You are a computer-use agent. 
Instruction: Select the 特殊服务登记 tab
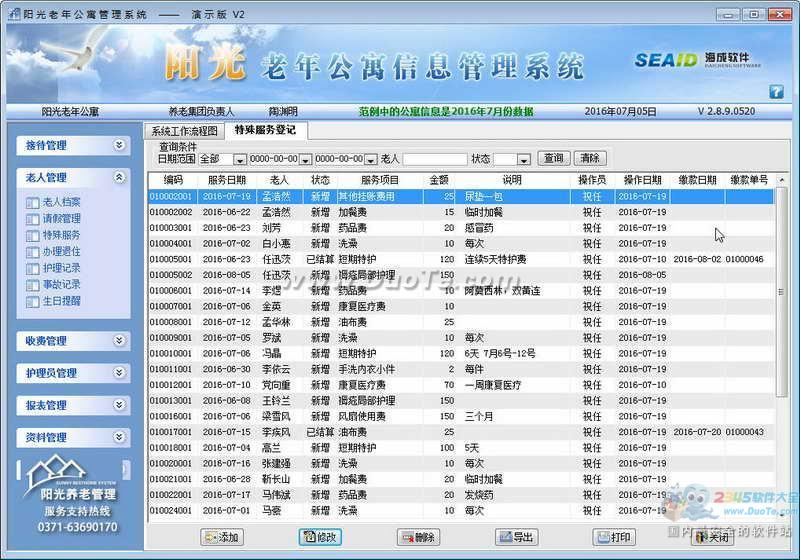click(266, 130)
